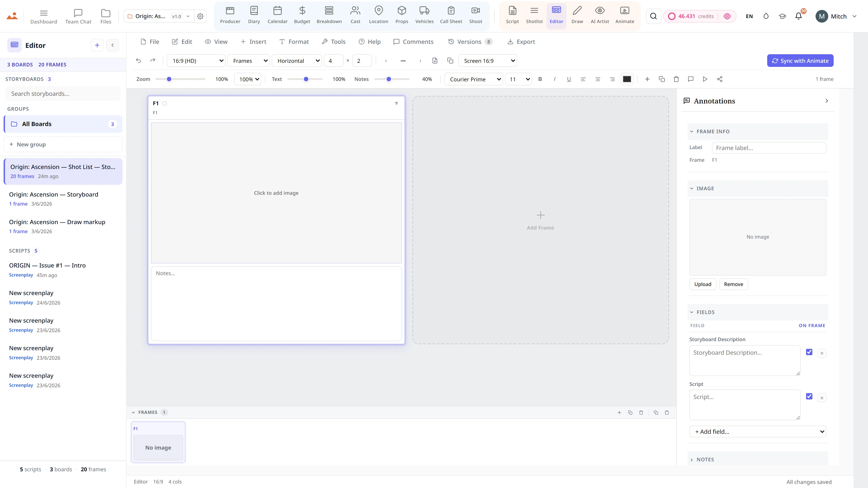This screenshot has width=868, height=488.
Task: Click Sync with Animate button
Action: (x=800, y=61)
